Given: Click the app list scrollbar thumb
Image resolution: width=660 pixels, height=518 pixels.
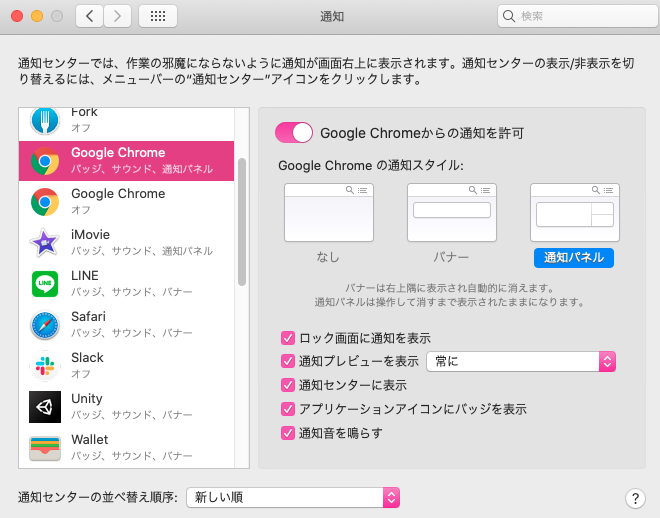Looking at the screenshot, I should pyautogui.click(x=242, y=222).
